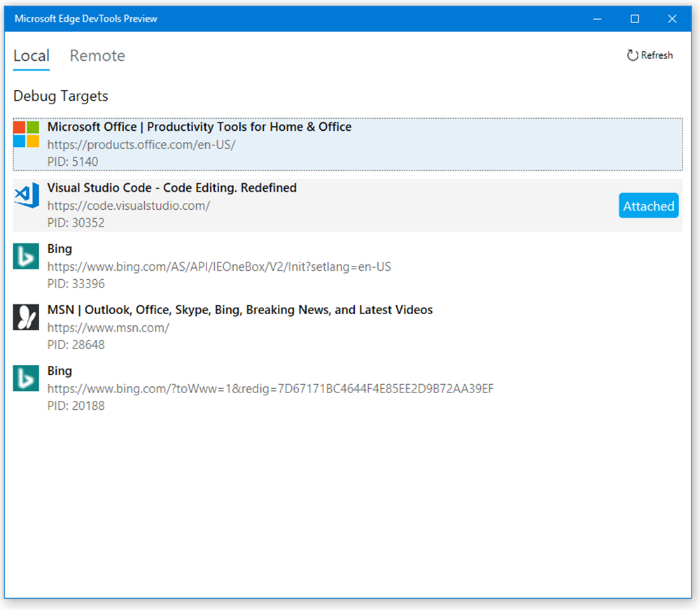Click the Visual Studio Code logo icon
The width and height of the screenshot is (700, 610).
[x=27, y=195]
